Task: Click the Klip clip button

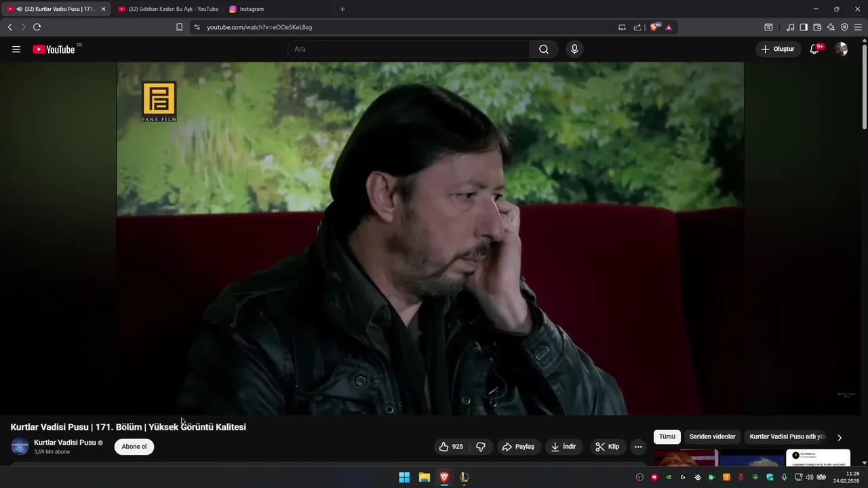Action: 608,447
